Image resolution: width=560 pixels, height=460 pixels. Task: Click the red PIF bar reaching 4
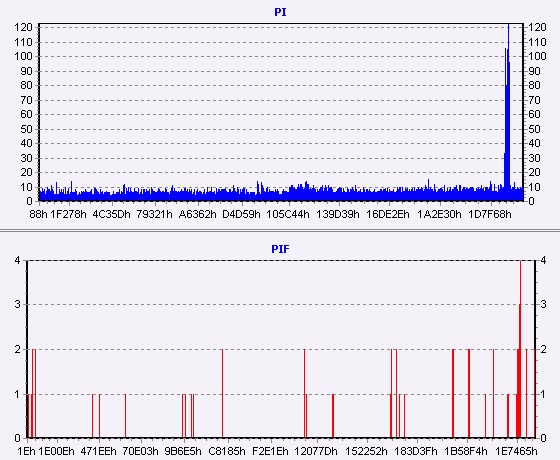click(x=520, y=349)
